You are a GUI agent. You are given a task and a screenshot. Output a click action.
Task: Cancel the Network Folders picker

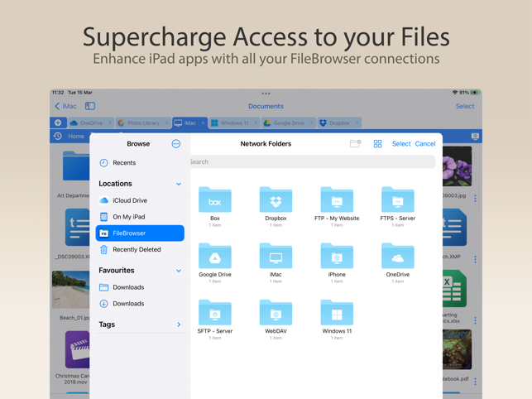(x=425, y=144)
